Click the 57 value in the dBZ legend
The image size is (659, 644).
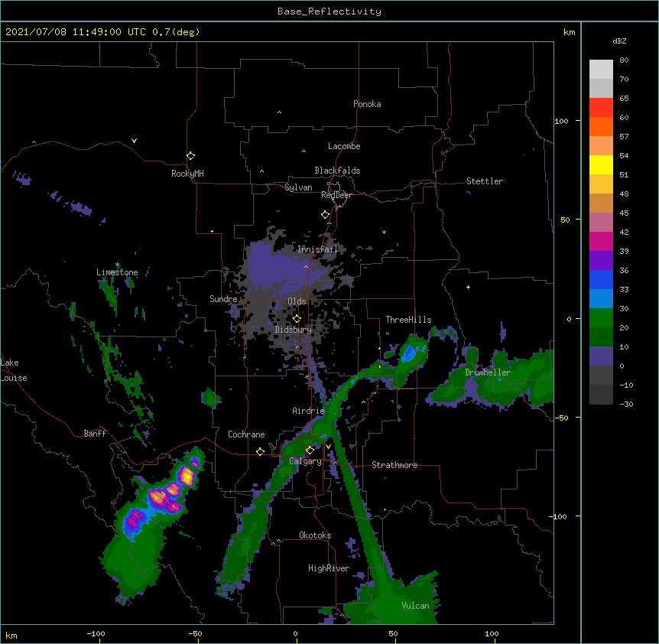(624, 137)
